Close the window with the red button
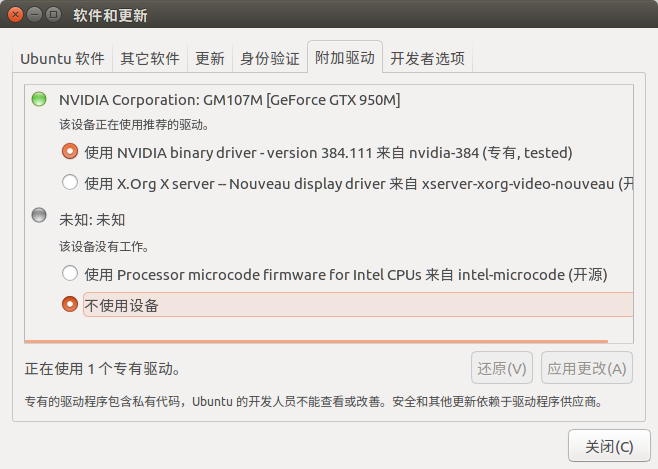 coord(16,15)
